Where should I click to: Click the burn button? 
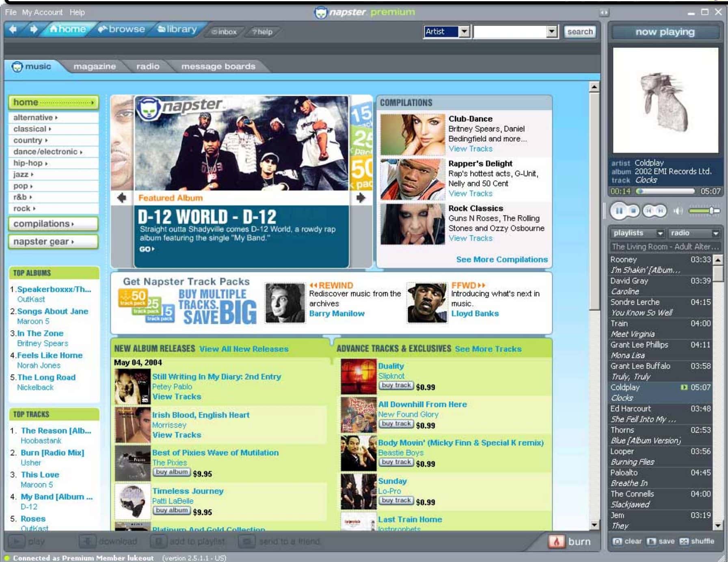coord(570,541)
